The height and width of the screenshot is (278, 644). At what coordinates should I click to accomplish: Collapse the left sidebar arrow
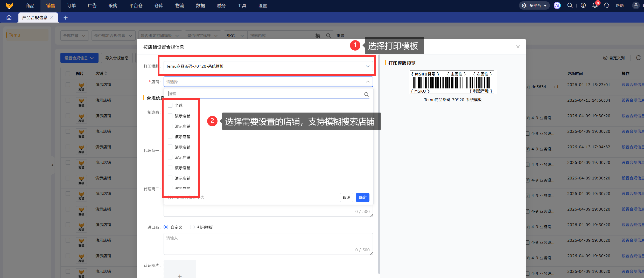(x=52, y=165)
